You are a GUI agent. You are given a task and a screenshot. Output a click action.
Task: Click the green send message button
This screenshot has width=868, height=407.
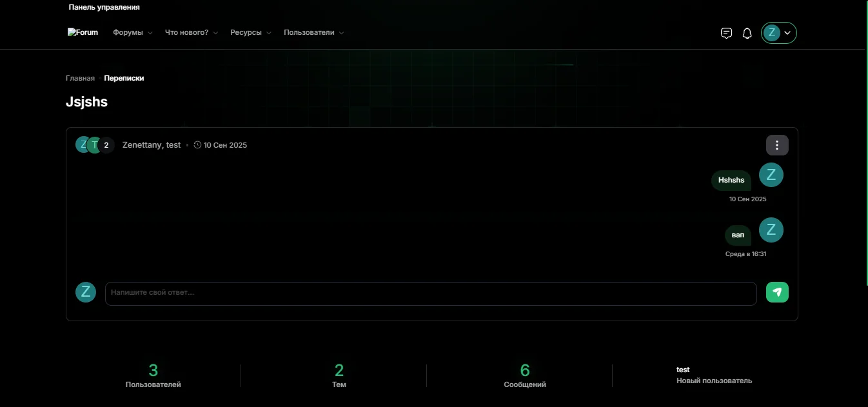point(777,292)
